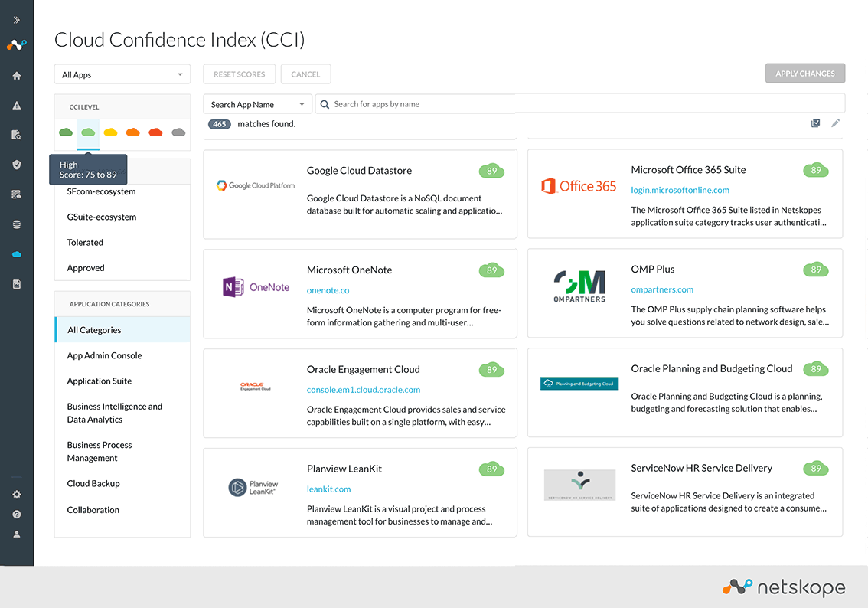Image resolution: width=868 pixels, height=608 pixels.
Task: Click Oracle Planning and Budgeting score badge
Action: [816, 369]
